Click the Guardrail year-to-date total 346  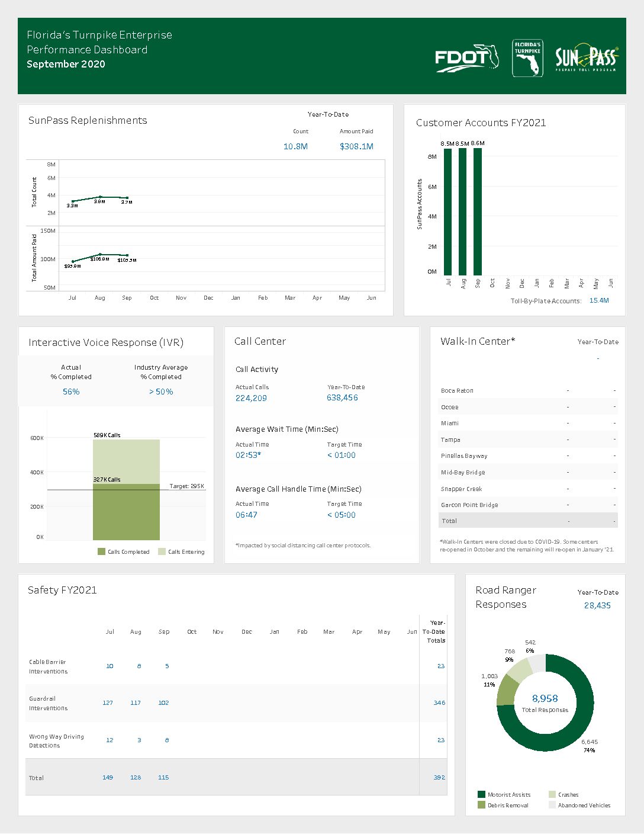click(x=439, y=703)
